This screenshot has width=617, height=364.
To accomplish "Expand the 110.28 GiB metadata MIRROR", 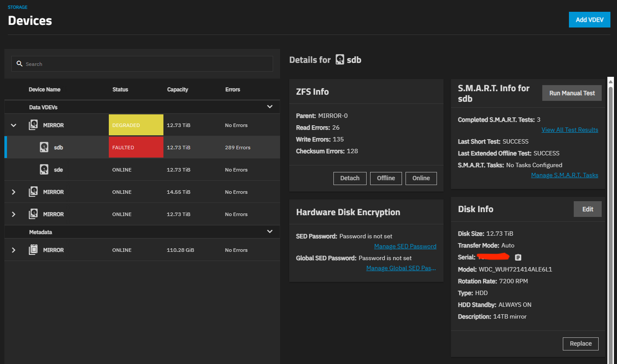I will (14, 250).
